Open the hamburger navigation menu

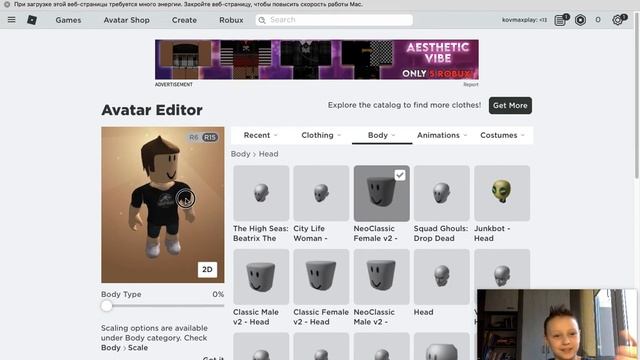pyautogui.click(x=11, y=20)
